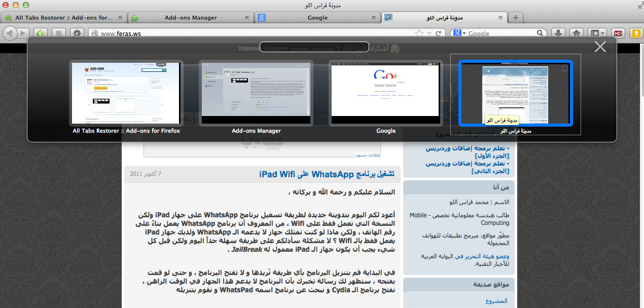Viewport: 644px width, 308px height.
Task: Click the 'Google' label under its thumbnail
Action: pos(386,131)
